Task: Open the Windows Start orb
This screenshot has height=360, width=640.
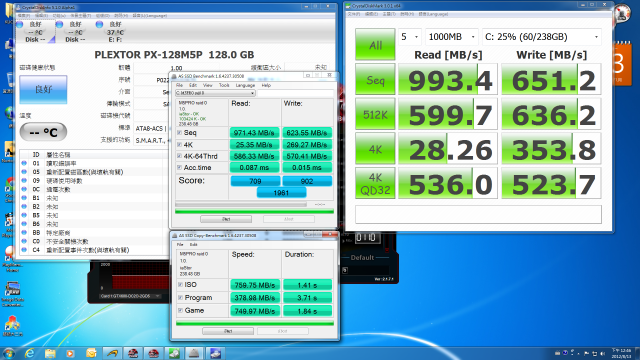Action: (9, 353)
